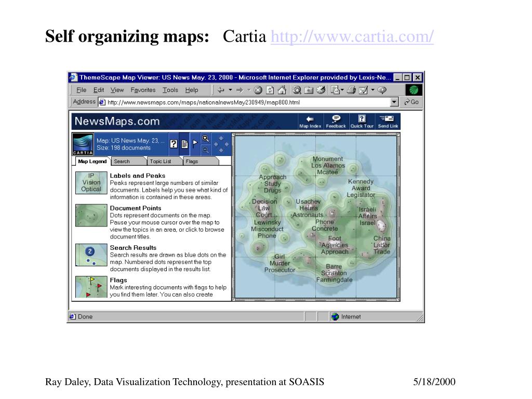
Task: Open the File menu
Action: (x=81, y=90)
